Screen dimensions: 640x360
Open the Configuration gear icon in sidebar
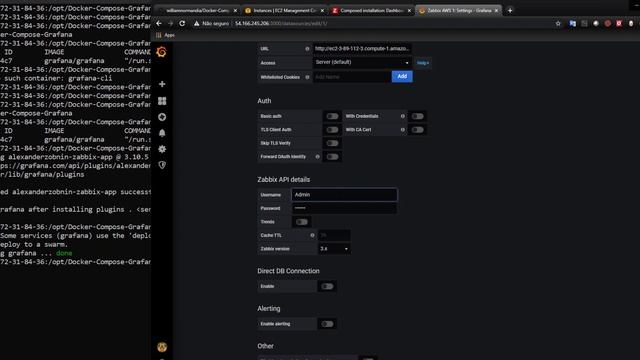(162, 149)
